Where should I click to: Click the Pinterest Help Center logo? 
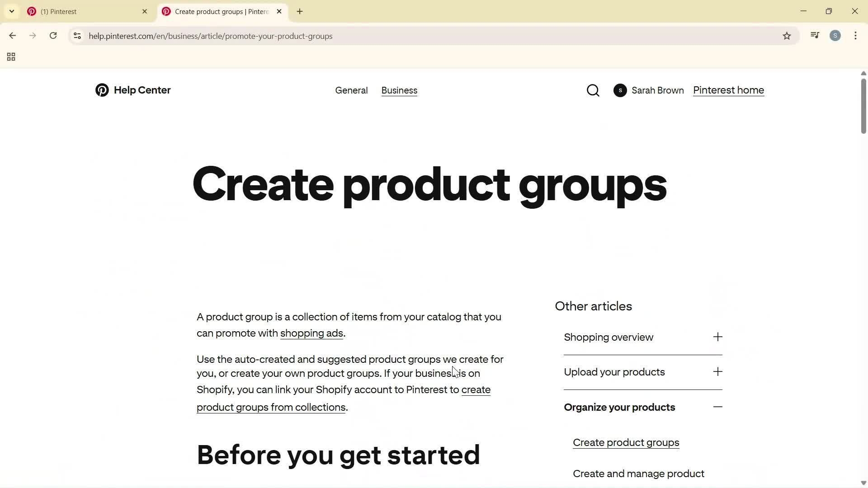tap(132, 90)
